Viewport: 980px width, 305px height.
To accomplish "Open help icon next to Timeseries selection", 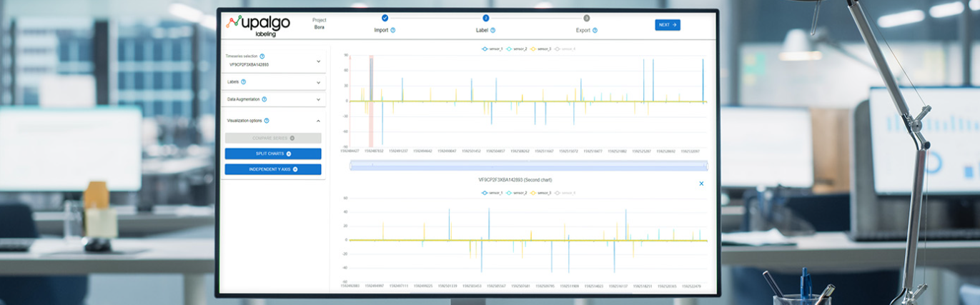I will [x=262, y=56].
